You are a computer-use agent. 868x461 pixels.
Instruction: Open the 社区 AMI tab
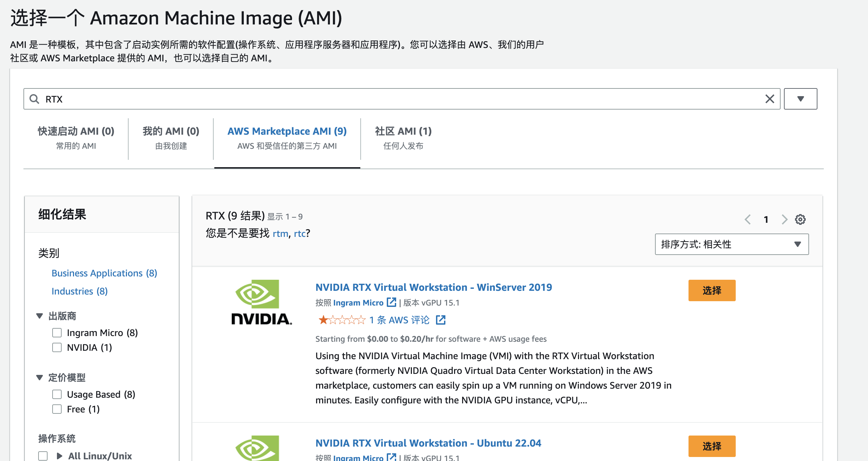403,138
